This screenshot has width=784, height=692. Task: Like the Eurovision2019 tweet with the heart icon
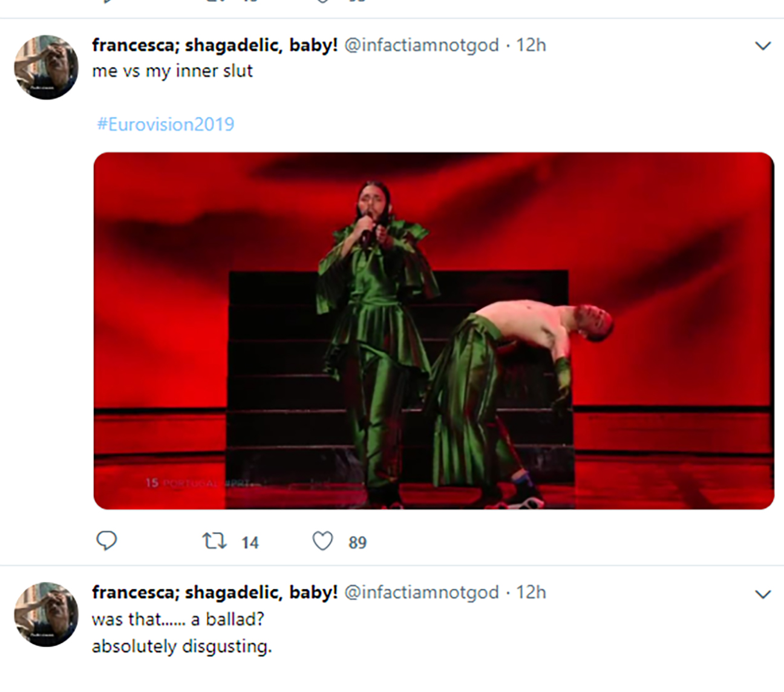coord(322,541)
